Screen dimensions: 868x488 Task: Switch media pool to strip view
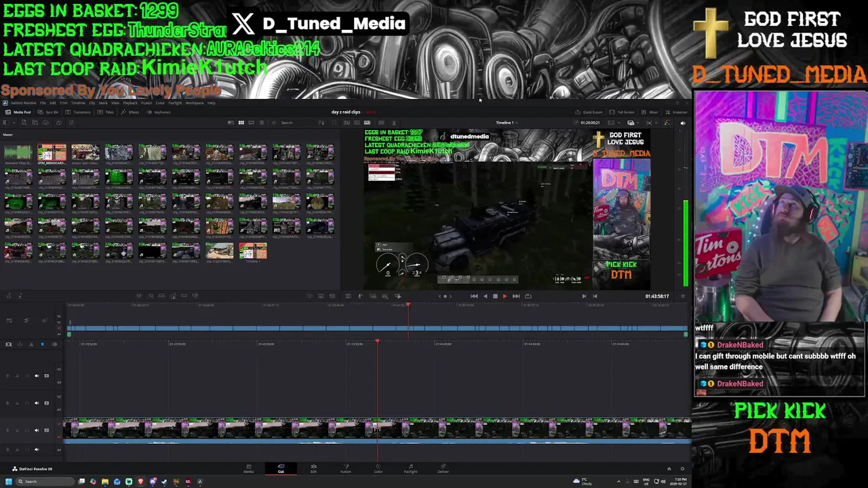point(251,123)
